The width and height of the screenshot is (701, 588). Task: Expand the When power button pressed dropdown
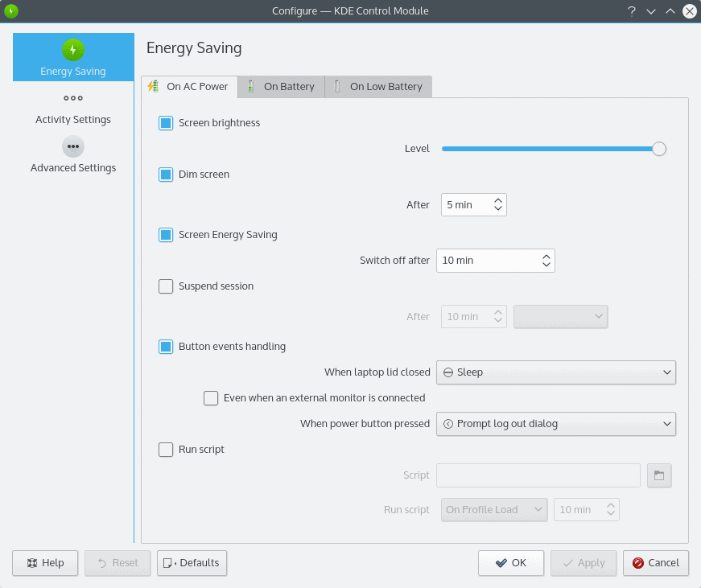[x=555, y=424]
